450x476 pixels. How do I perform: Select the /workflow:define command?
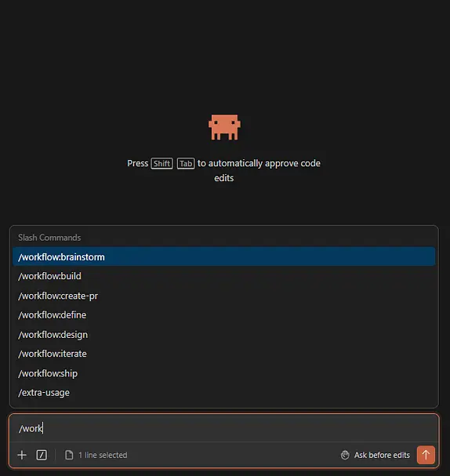coord(224,314)
